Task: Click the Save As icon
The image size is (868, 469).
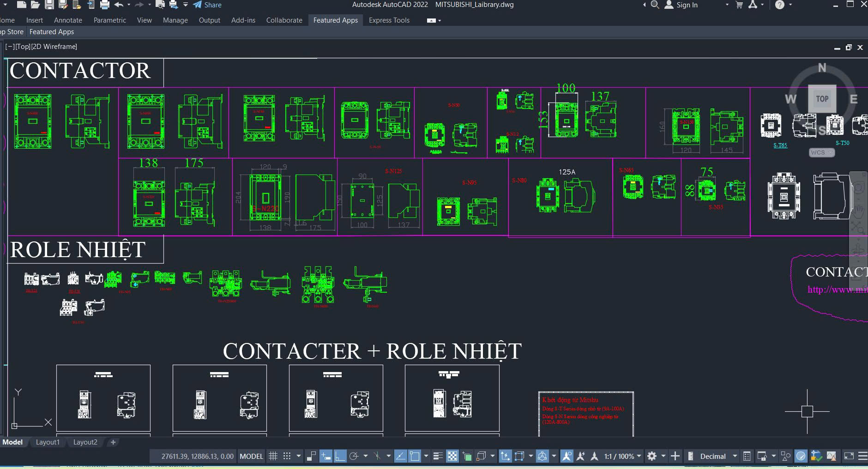Action: coord(63,5)
